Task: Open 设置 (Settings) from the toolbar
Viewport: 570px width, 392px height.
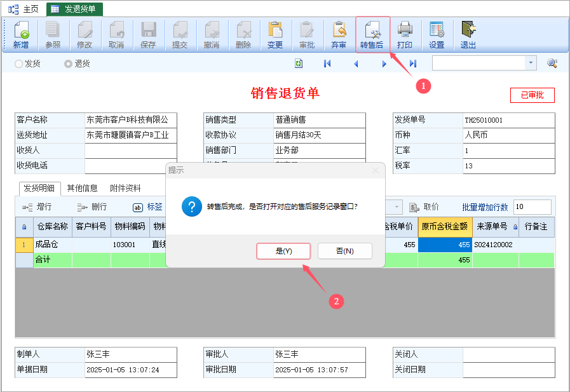Action: [x=437, y=35]
